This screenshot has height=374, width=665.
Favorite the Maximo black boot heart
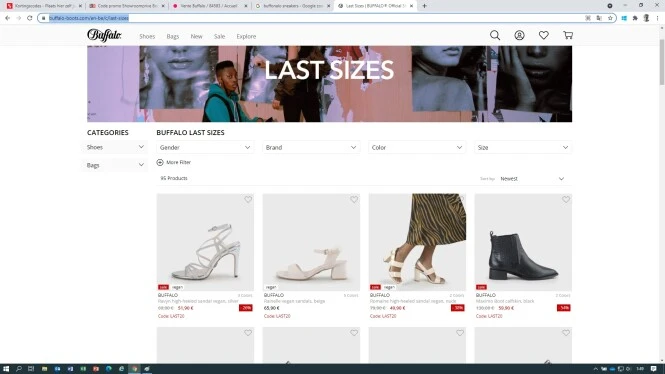click(566, 200)
